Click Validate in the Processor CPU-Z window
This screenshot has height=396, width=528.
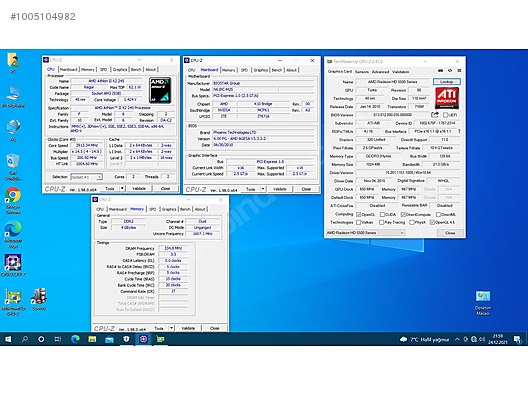139,189
